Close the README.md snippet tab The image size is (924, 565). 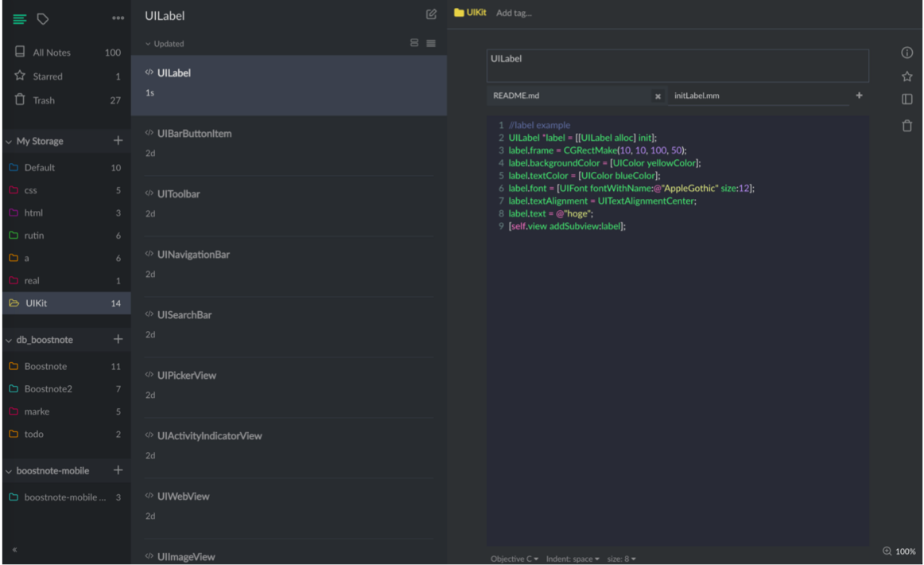(x=658, y=96)
